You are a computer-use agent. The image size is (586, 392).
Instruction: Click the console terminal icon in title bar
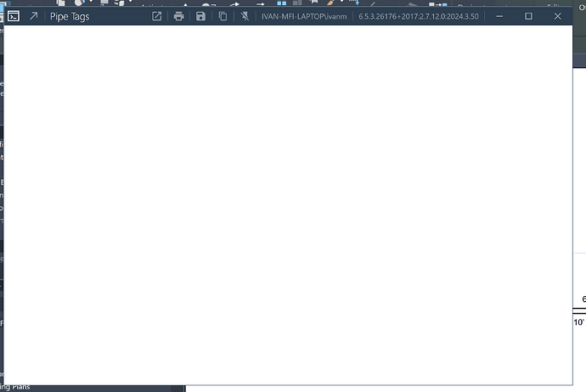pyautogui.click(x=14, y=16)
